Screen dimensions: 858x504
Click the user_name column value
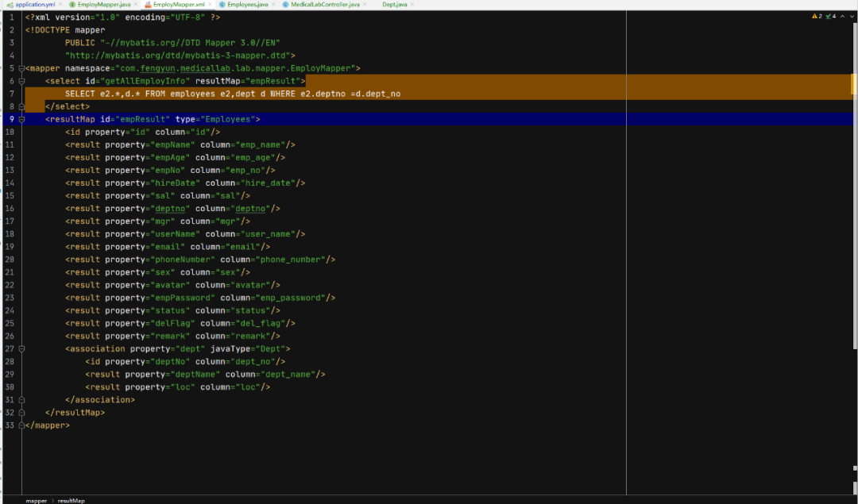point(270,234)
